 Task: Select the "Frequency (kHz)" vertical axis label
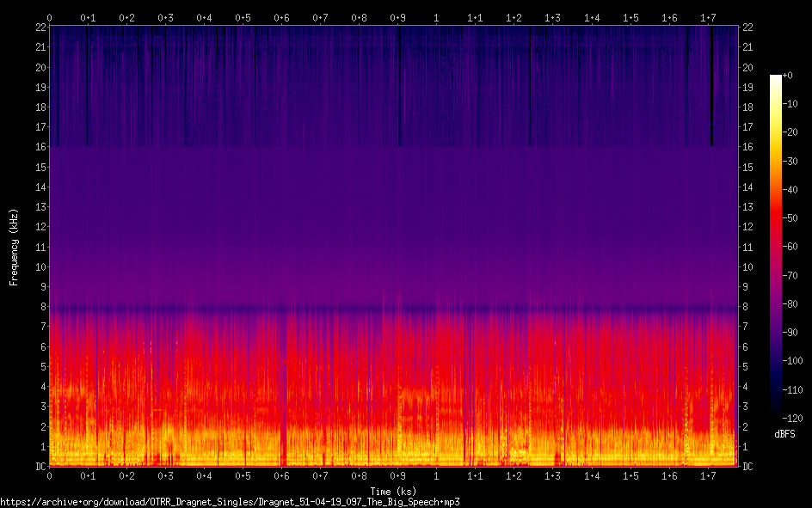pos(14,247)
